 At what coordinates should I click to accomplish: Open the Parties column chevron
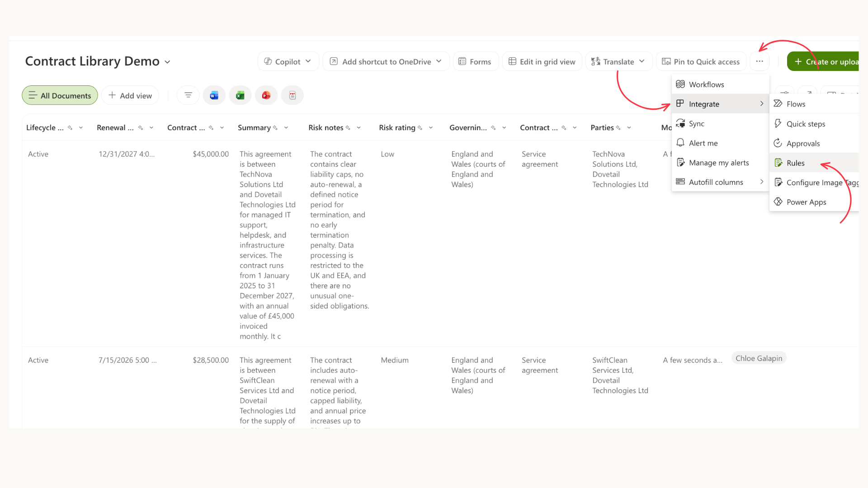click(629, 128)
